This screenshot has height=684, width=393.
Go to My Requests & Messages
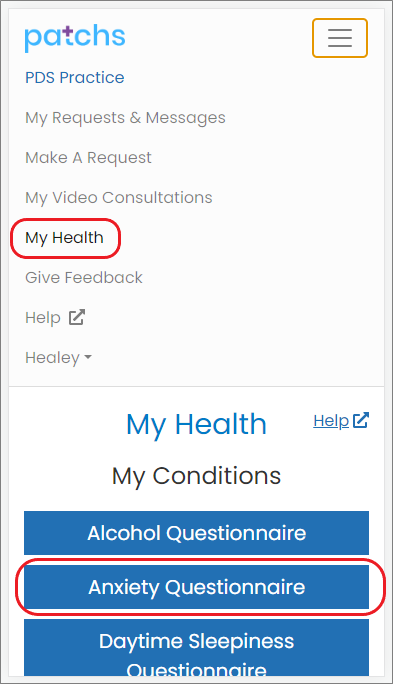click(125, 118)
